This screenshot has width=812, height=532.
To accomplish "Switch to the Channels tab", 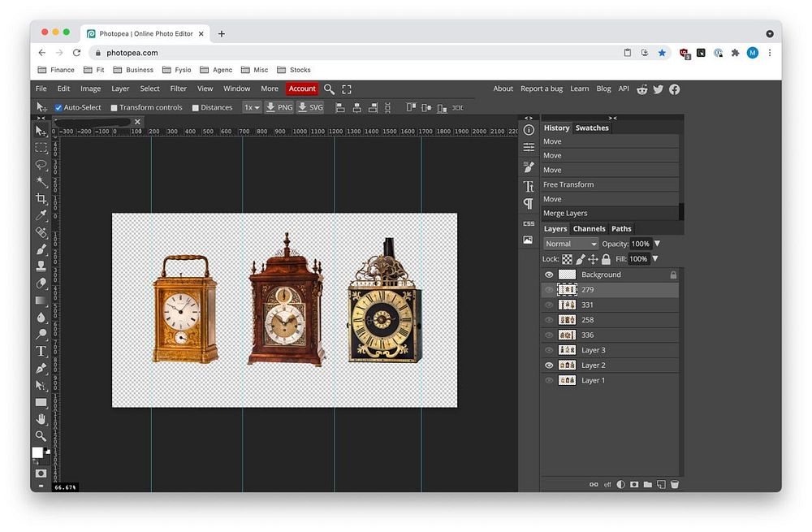I will 589,229.
